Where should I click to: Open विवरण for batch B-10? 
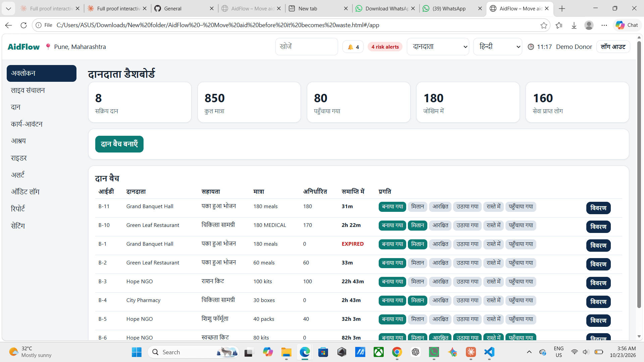point(598,227)
